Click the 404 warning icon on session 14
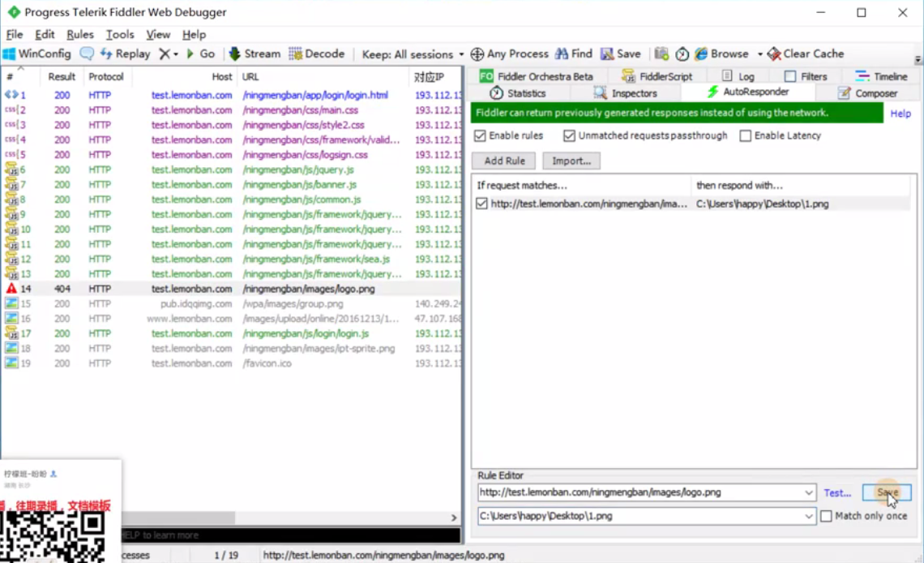This screenshot has height=563, width=924. [x=11, y=288]
